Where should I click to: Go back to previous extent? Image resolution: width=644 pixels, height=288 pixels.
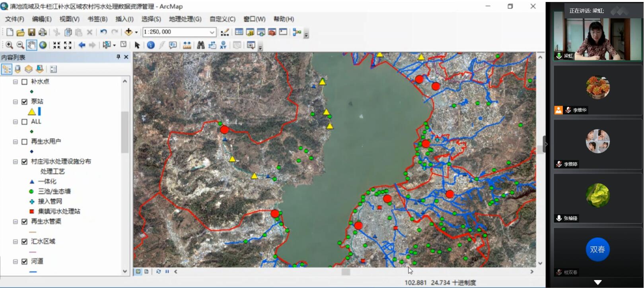point(82,45)
